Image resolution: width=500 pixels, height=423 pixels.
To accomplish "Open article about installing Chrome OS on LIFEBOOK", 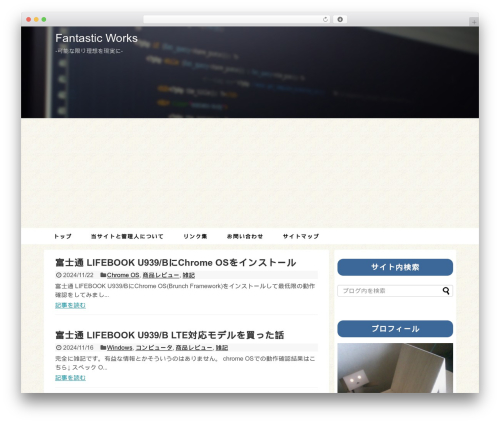I will point(175,263).
